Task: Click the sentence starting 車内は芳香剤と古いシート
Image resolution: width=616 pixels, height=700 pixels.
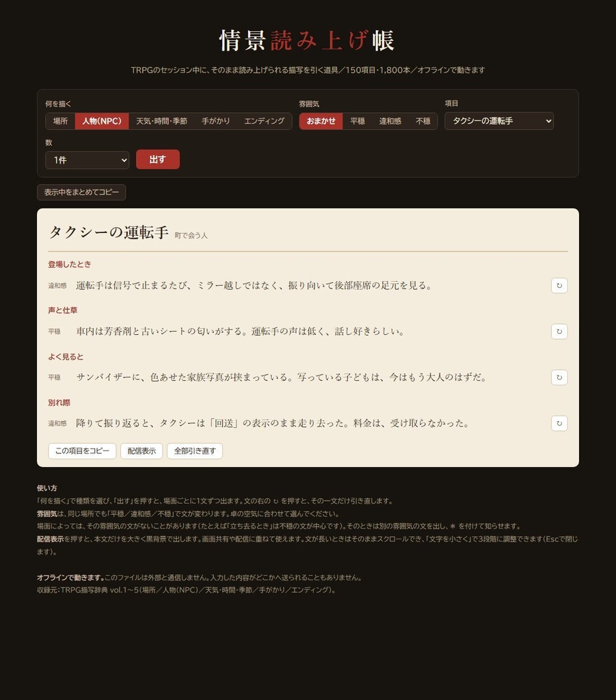Action: tap(240, 332)
